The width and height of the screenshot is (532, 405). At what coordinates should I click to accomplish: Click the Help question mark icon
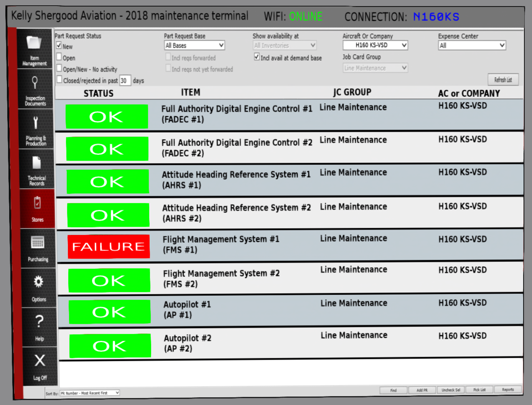39,321
